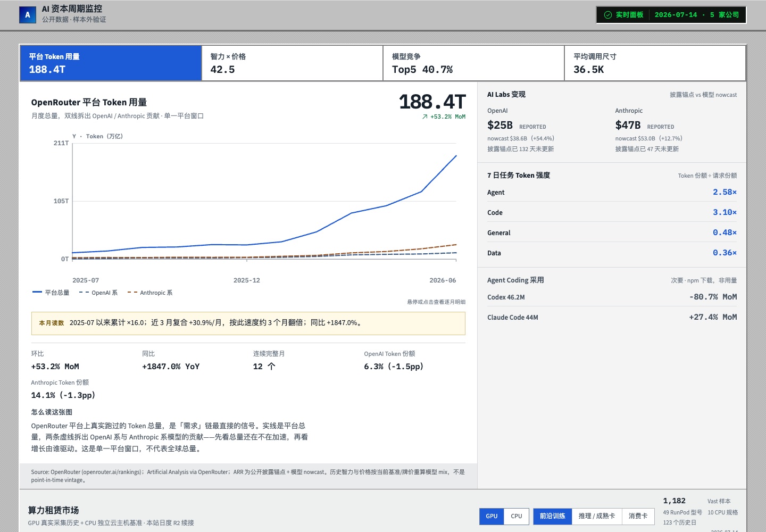Click the 本月读数 summary banner
Screen dimensions: 766x532
(248, 323)
